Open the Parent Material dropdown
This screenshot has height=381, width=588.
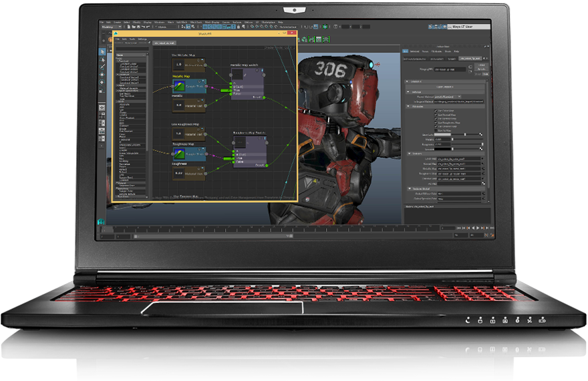pos(448,97)
